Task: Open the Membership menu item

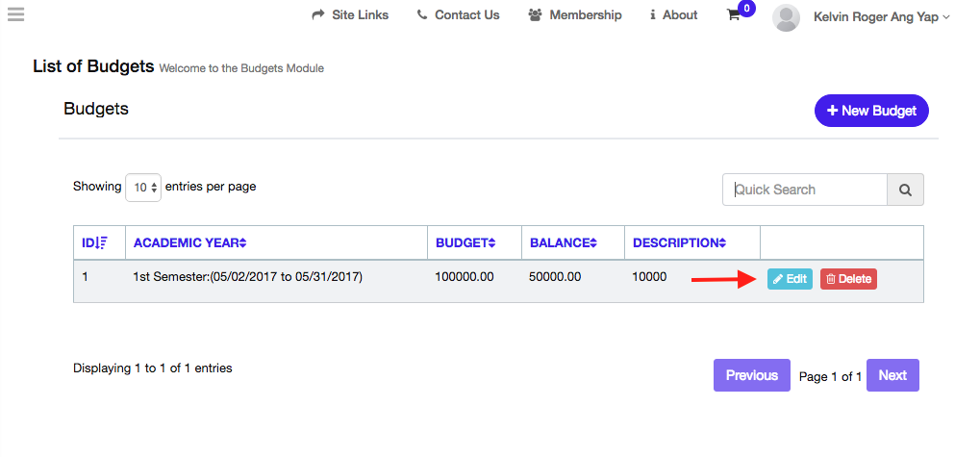Action: pyautogui.click(x=575, y=15)
